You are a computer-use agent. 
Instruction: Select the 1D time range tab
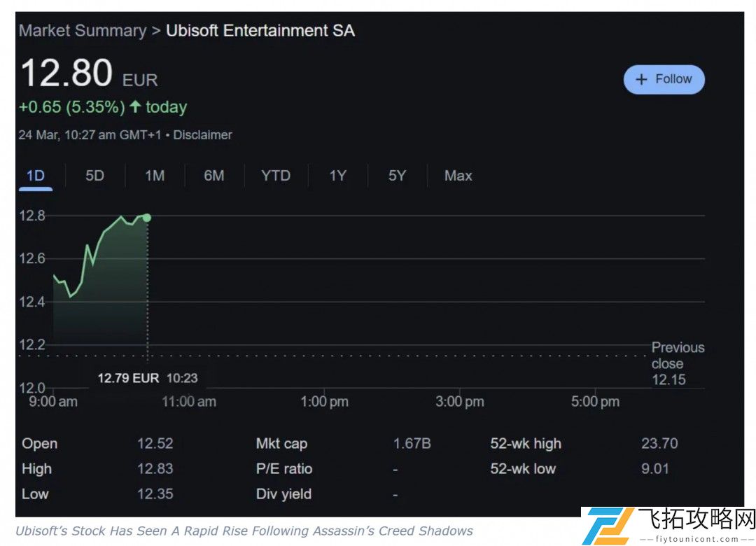[x=36, y=176]
